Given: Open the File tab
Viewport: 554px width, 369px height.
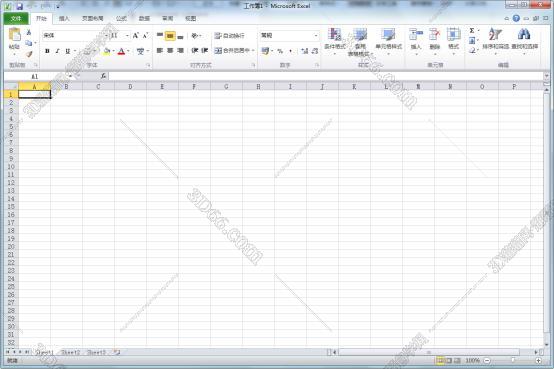Looking at the screenshot, I should coord(16,18).
